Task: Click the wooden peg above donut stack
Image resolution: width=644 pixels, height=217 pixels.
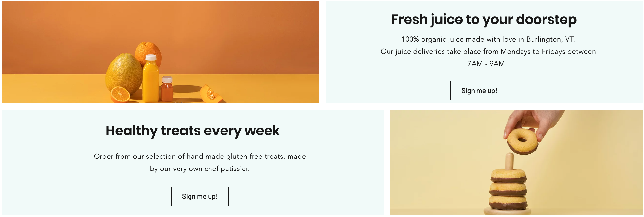Action: [x=509, y=161]
